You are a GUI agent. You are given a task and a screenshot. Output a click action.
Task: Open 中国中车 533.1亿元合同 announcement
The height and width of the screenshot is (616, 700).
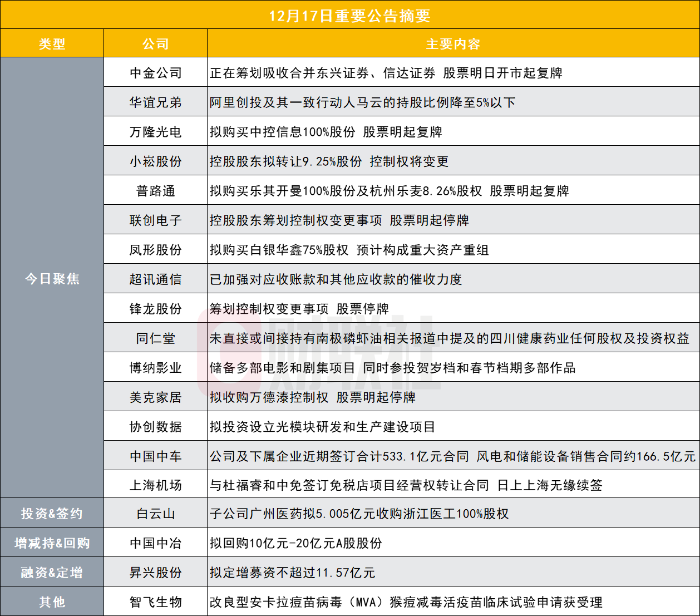pyautogui.click(x=452, y=456)
